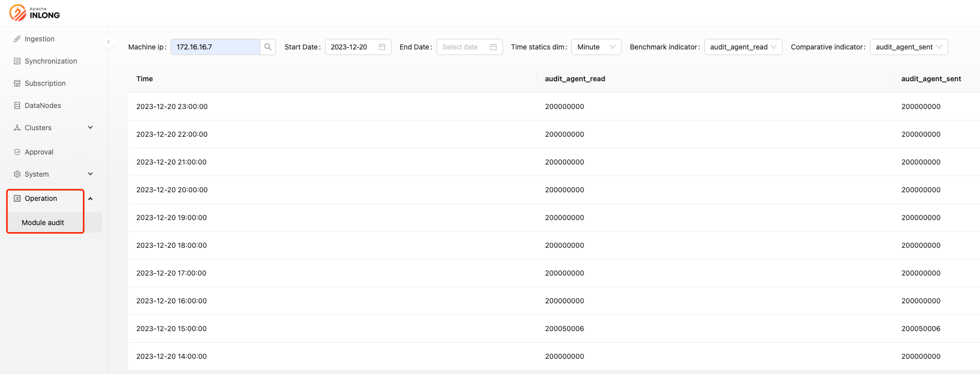Expand the System submenu chevron
Screen dimensions: 980x374
(90, 174)
